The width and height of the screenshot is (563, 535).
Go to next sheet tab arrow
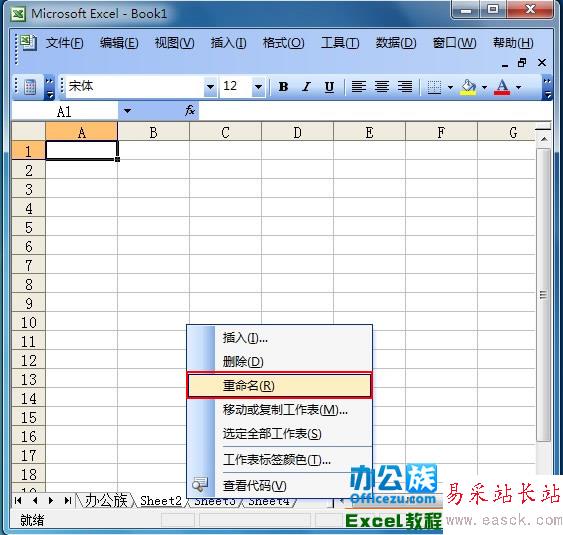click(x=51, y=500)
